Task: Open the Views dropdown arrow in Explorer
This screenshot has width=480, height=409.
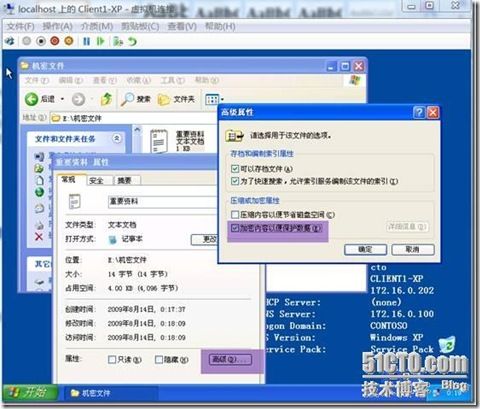Action: click(x=222, y=99)
